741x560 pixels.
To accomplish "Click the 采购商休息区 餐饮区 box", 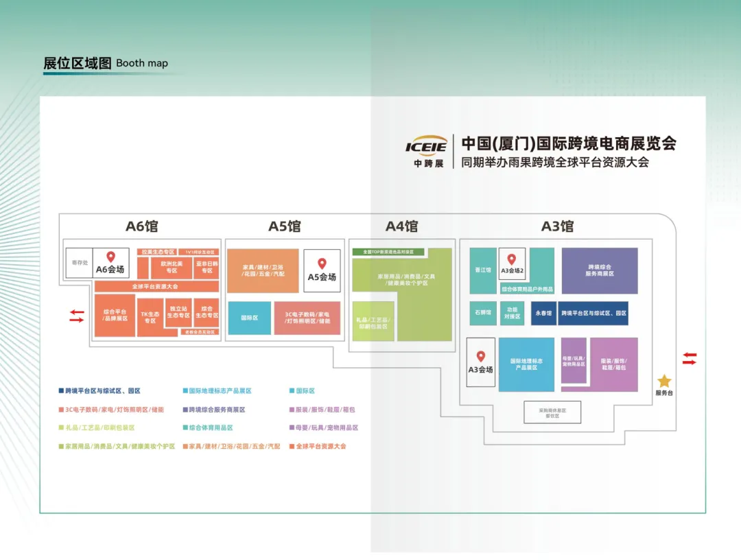I will click(552, 412).
